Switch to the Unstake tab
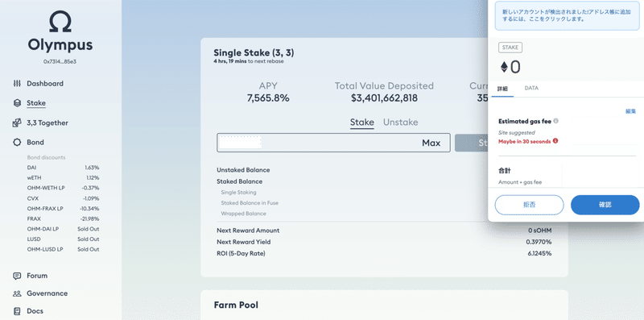This screenshot has height=320, width=644. pos(400,123)
